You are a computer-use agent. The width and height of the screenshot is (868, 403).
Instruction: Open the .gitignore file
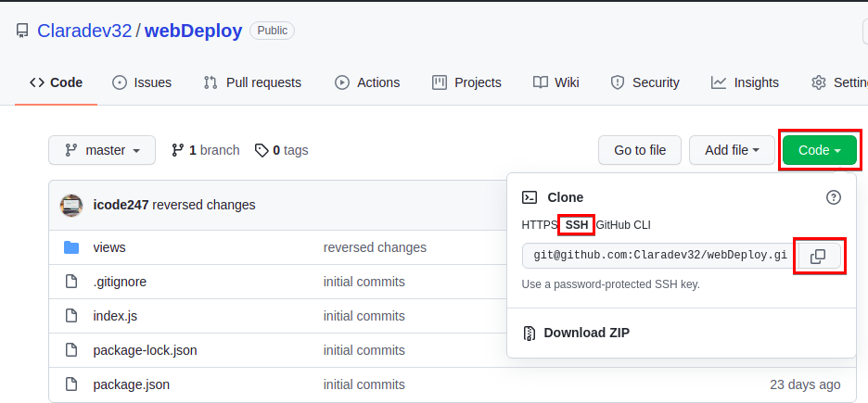(121, 282)
